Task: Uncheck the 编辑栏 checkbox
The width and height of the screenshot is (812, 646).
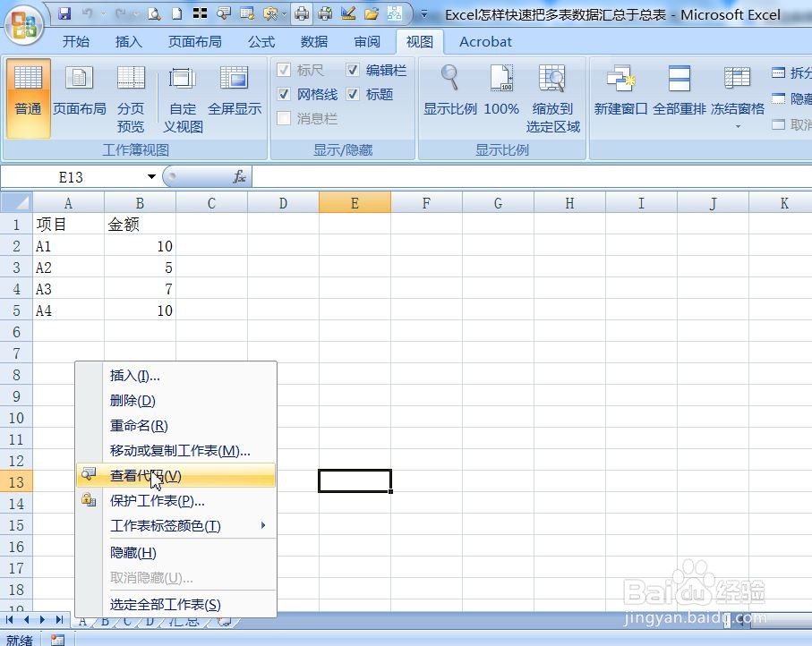Action: point(352,70)
